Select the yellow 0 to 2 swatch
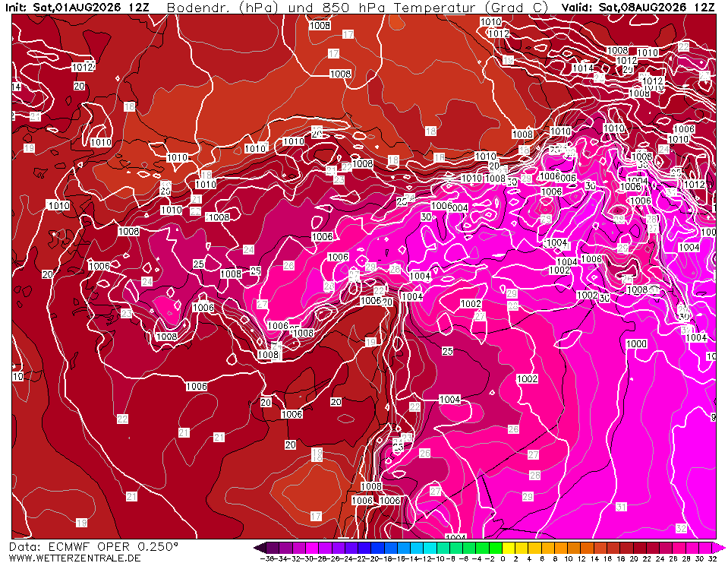This screenshot has width=728, height=563. point(509,548)
